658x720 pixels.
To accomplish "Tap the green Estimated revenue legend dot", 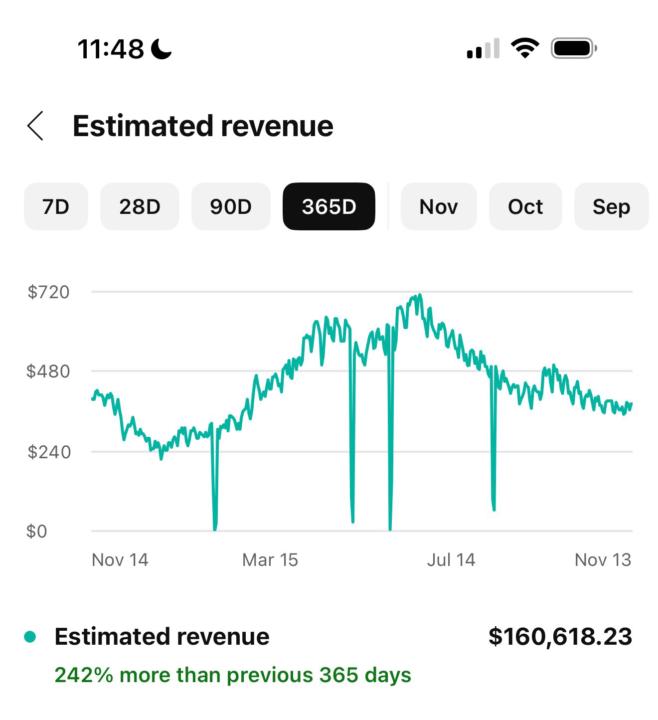I will click(x=30, y=637).
